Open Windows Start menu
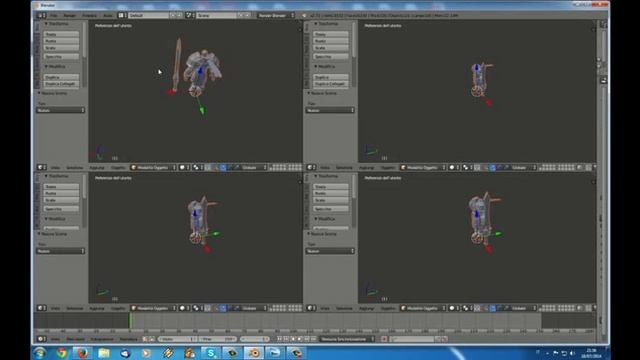640x360 pixels. tap(40, 353)
